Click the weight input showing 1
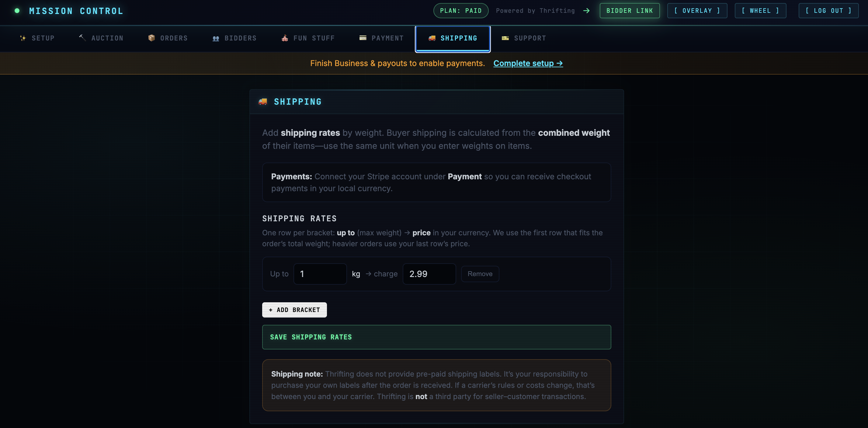The height and width of the screenshot is (428, 868). coord(320,274)
